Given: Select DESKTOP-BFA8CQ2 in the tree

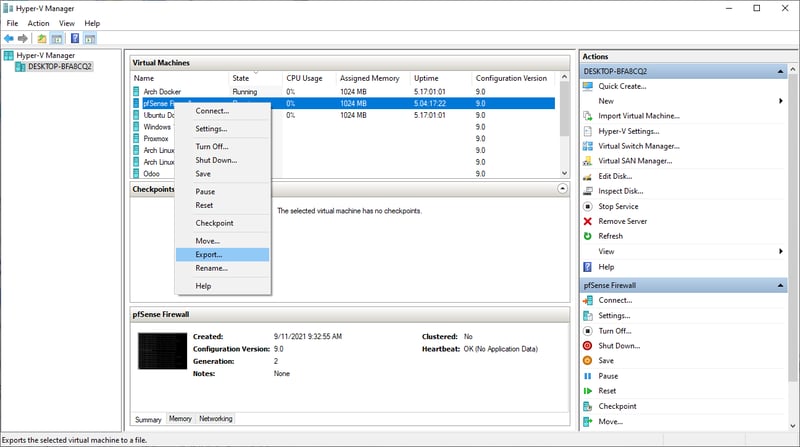Looking at the screenshot, I should tap(60, 67).
